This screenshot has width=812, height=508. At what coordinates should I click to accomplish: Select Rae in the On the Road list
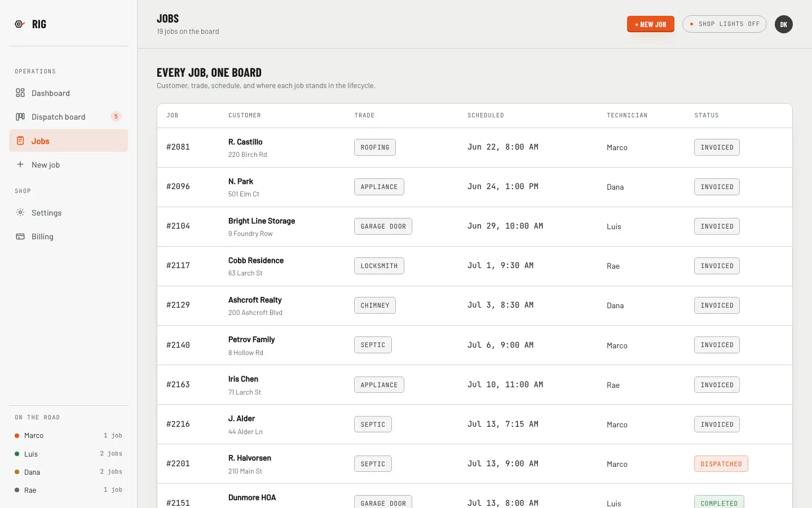[68, 490]
